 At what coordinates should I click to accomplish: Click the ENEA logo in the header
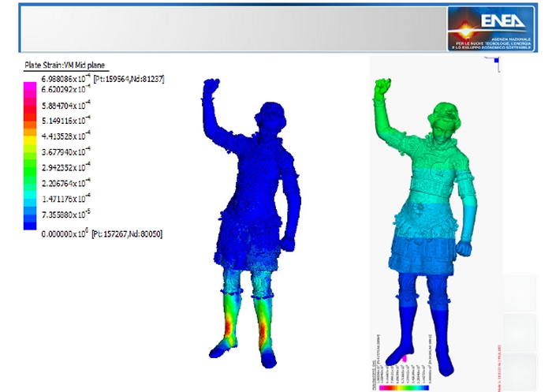(492, 29)
